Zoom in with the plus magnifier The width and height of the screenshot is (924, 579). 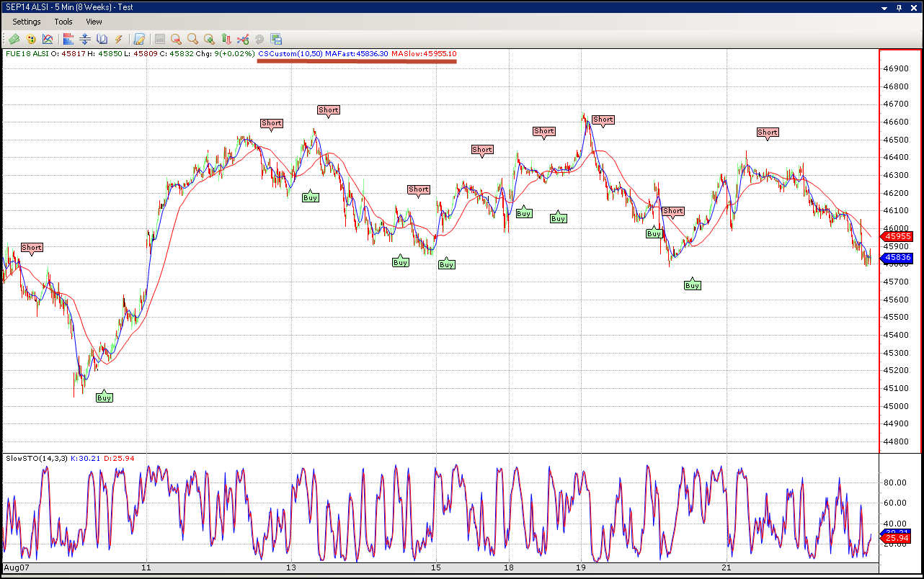[x=209, y=39]
